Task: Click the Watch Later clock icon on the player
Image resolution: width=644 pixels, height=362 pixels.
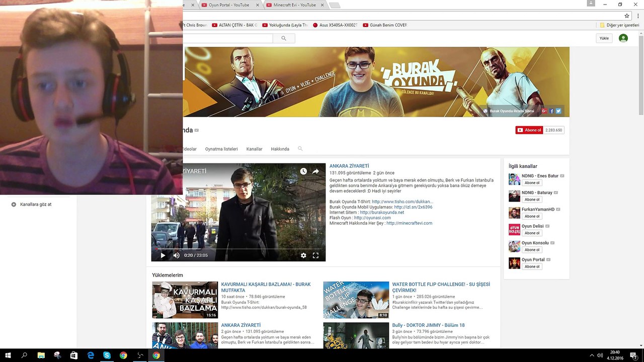Action: pos(303,171)
